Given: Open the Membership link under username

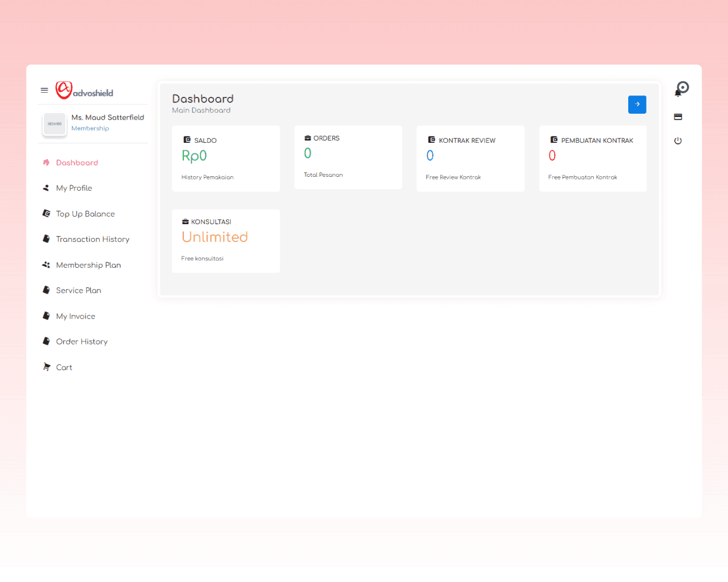Looking at the screenshot, I should (x=90, y=129).
